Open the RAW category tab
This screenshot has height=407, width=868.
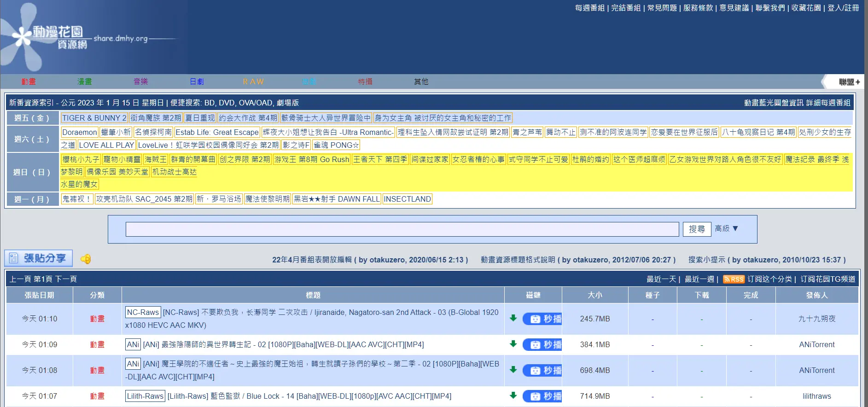[x=253, y=81]
